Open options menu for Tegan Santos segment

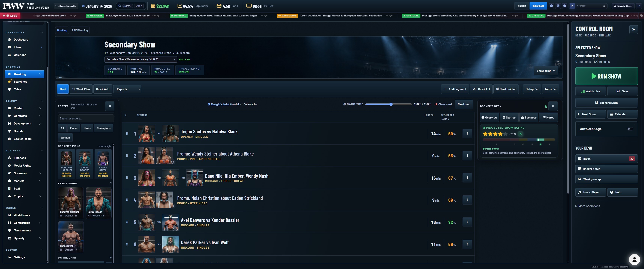click(467, 133)
